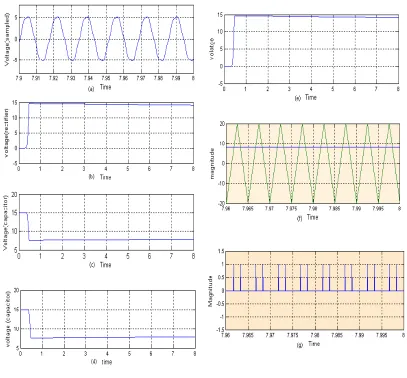
Task: Click the "(a) Time" caption
Action: pyautogui.click(x=99, y=87)
